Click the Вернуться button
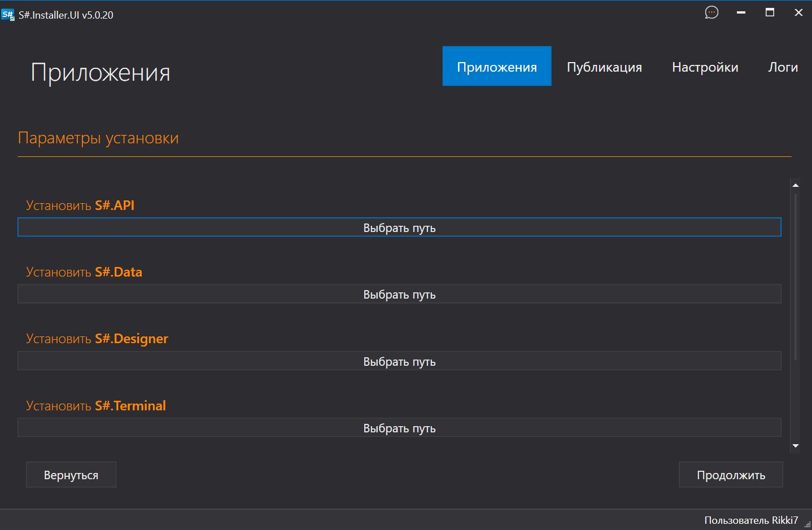 click(x=71, y=475)
